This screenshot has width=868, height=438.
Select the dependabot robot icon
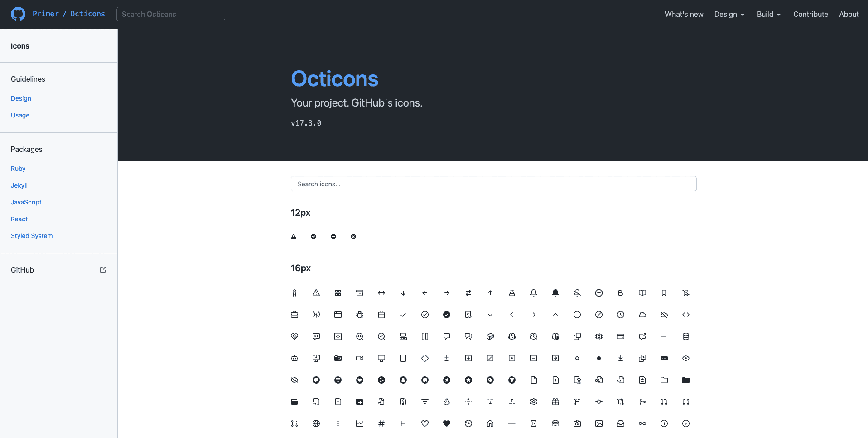[x=294, y=358]
